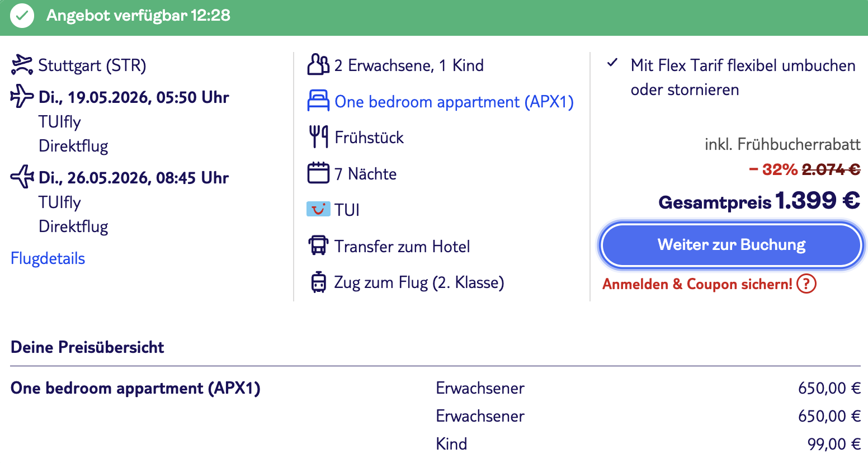This screenshot has width=868, height=463.
Task: Click the Flex Tarif checkmark
Action: click(613, 63)
